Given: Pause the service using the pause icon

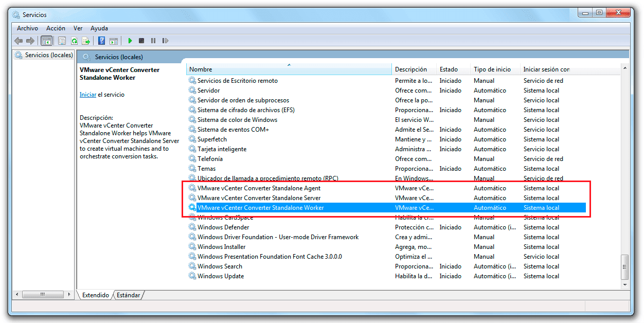Looking at the screenshot, I should 153,41.
